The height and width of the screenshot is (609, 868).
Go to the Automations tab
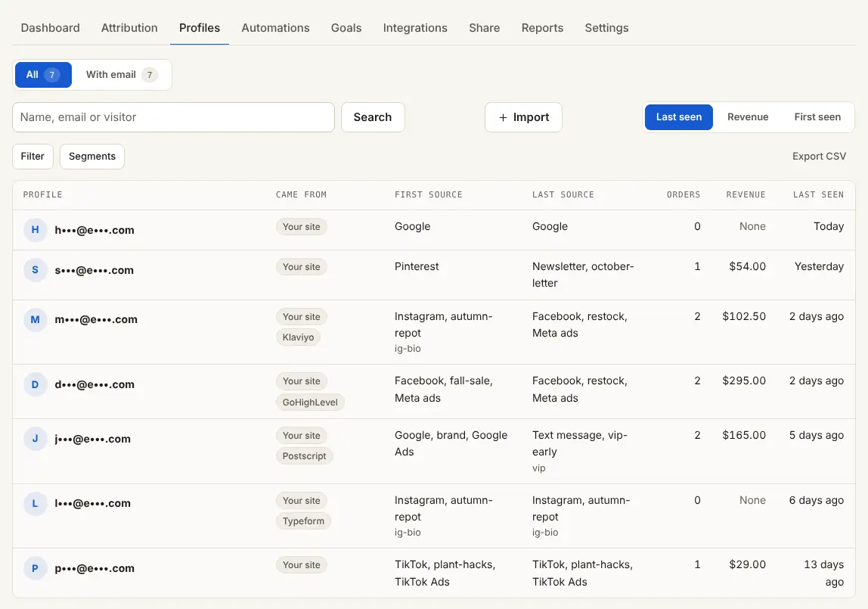[276, 28]
